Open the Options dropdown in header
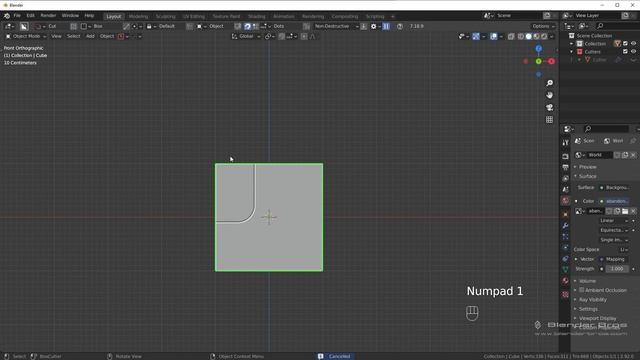 [543, 26]
